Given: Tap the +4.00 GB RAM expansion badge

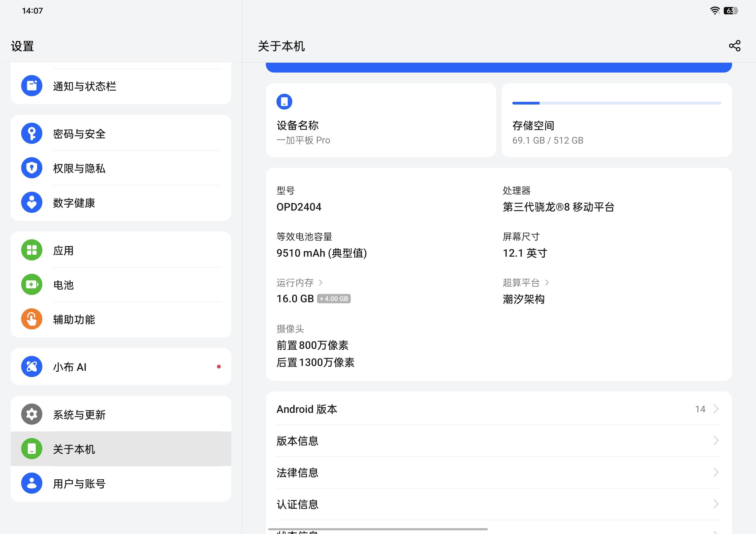Looking at the screenshot, I should 334,299.
